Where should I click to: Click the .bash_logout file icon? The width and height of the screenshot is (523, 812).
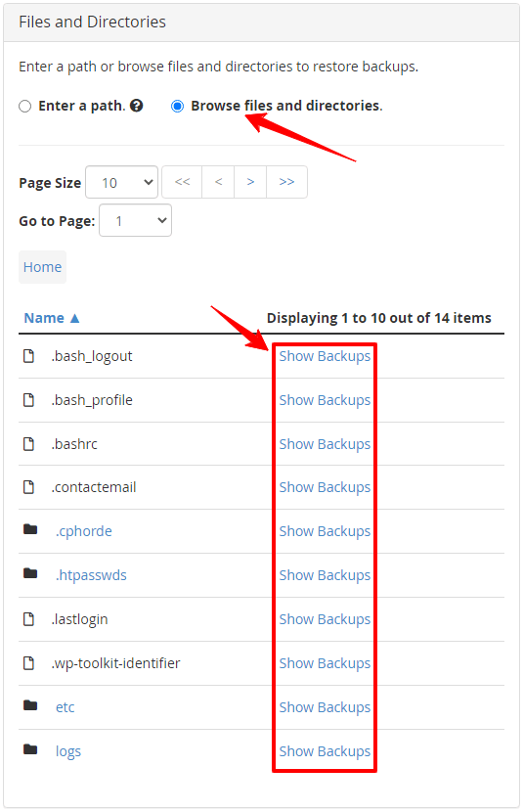coord(29,356)
